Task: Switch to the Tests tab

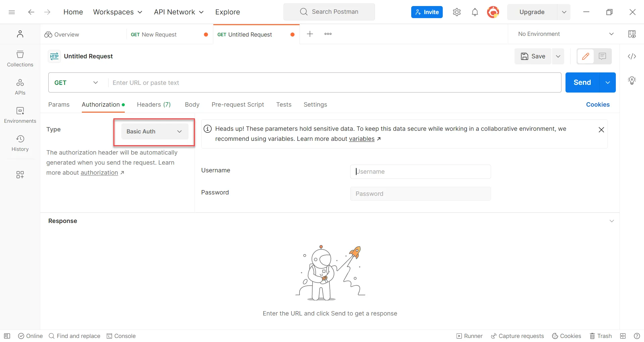Action: point(284,105)
